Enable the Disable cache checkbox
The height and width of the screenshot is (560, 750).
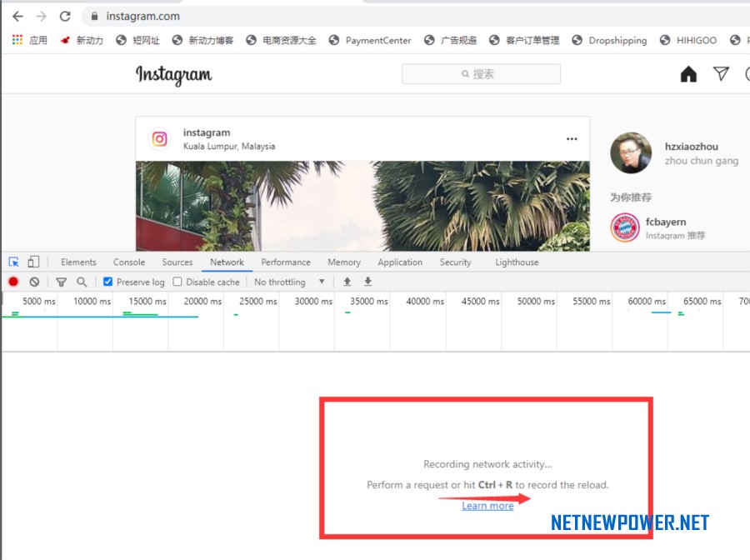coord(177,282)
